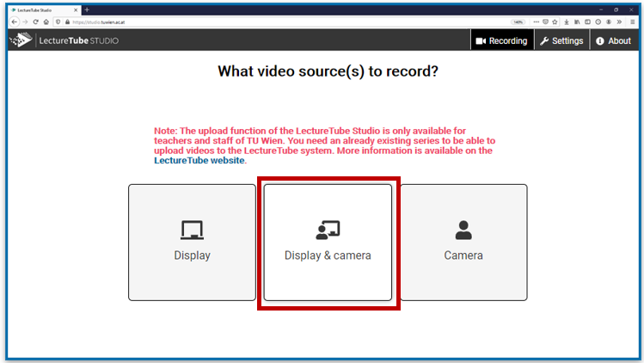Open the page actions three-dot menu

click(536, 22)
